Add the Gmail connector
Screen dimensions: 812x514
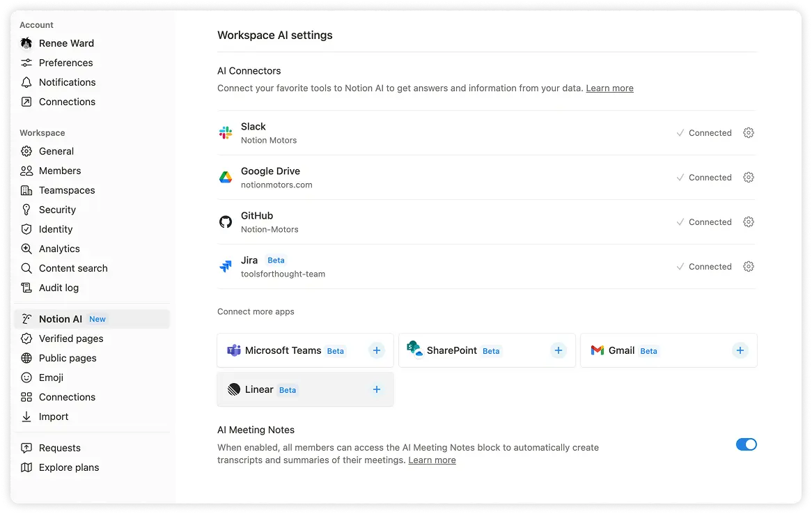click(740, 350)
